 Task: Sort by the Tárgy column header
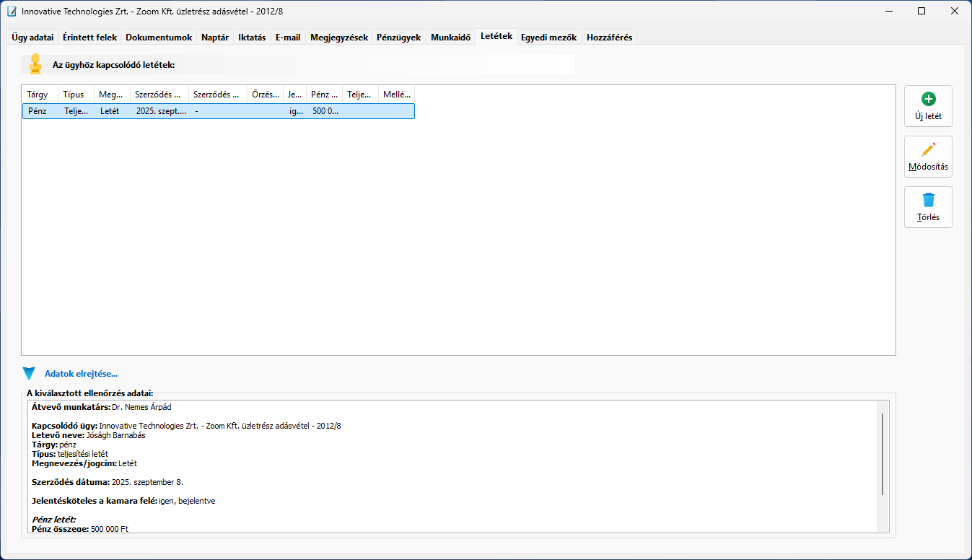(38, 95)
